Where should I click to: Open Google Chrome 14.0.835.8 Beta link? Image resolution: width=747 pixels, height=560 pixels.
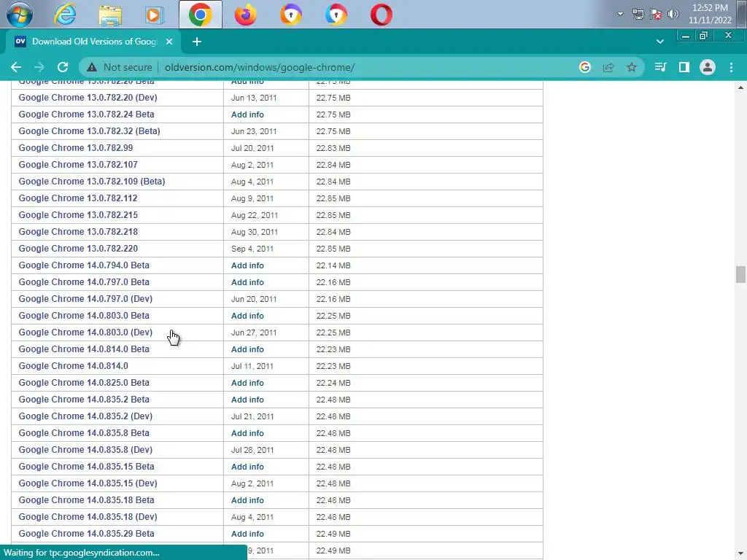[84, 433]
